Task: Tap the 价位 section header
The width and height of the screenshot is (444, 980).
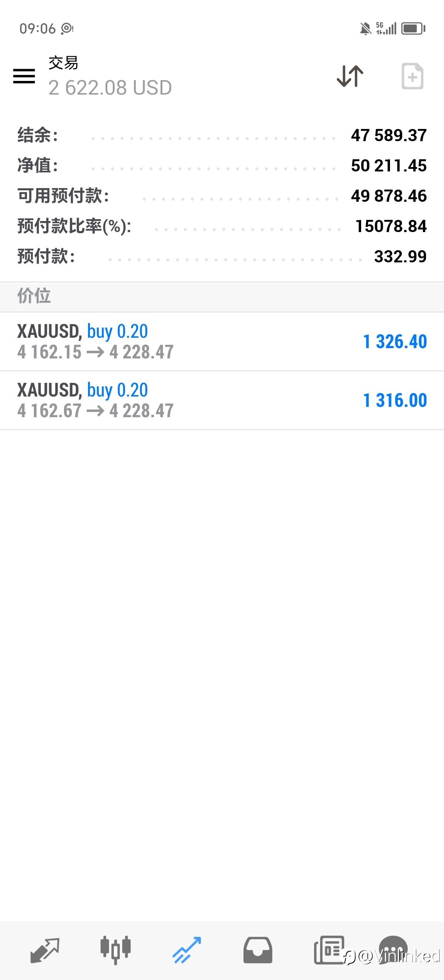Action: 34,296
